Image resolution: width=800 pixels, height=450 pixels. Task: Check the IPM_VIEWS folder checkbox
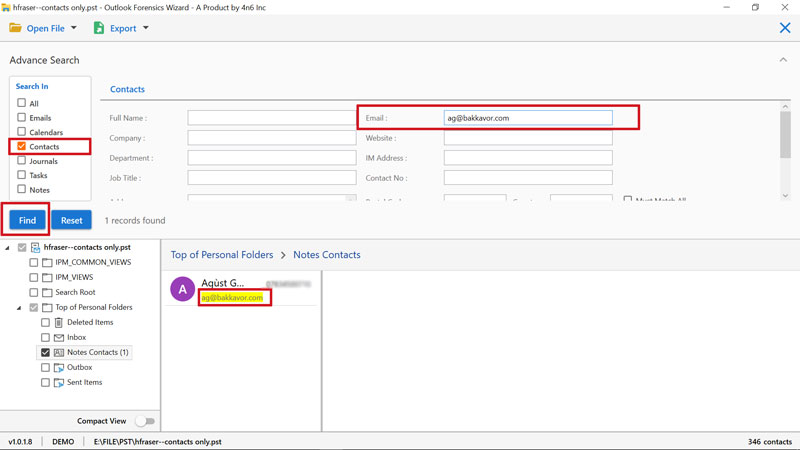tap(34, 278)
